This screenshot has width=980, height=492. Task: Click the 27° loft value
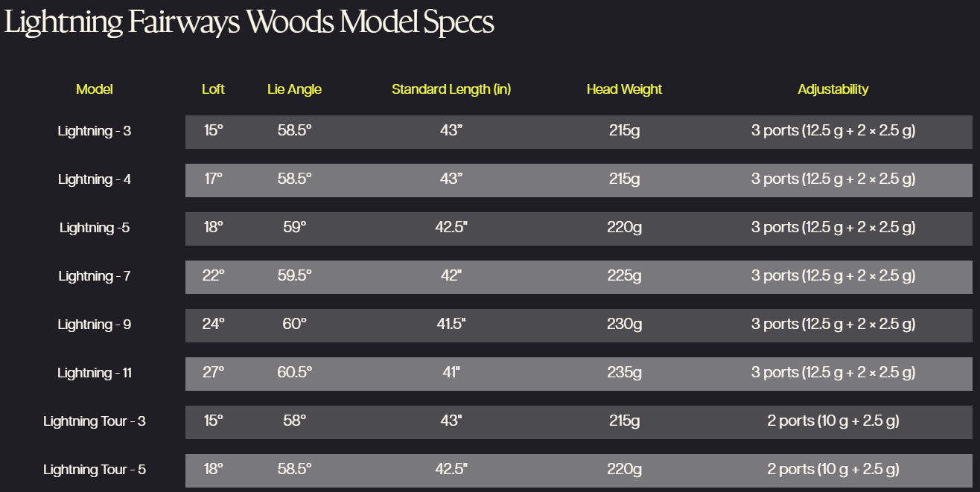point(213,372)
